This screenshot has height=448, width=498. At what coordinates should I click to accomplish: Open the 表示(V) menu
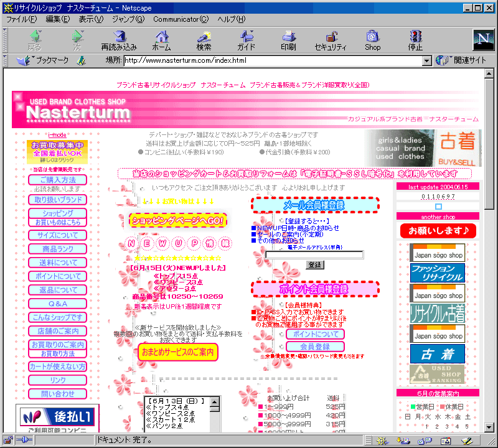point(91,19)
